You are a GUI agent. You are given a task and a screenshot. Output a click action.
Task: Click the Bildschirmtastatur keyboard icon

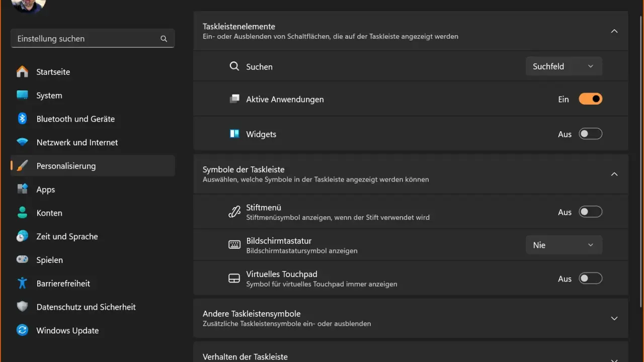pos(234,245)
